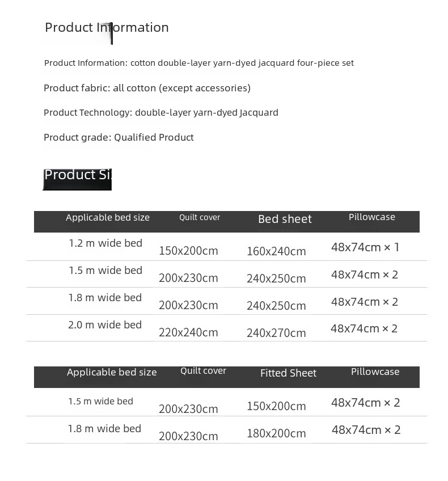Click the "2.0 m wide bed" row label

[x=105, y=325]
